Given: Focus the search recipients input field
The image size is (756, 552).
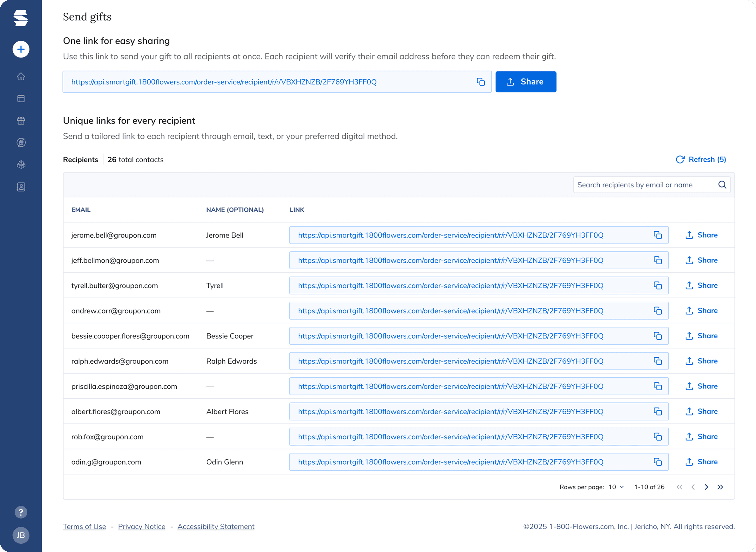Looking at the screenshot, I should click(x=643, y=185).
